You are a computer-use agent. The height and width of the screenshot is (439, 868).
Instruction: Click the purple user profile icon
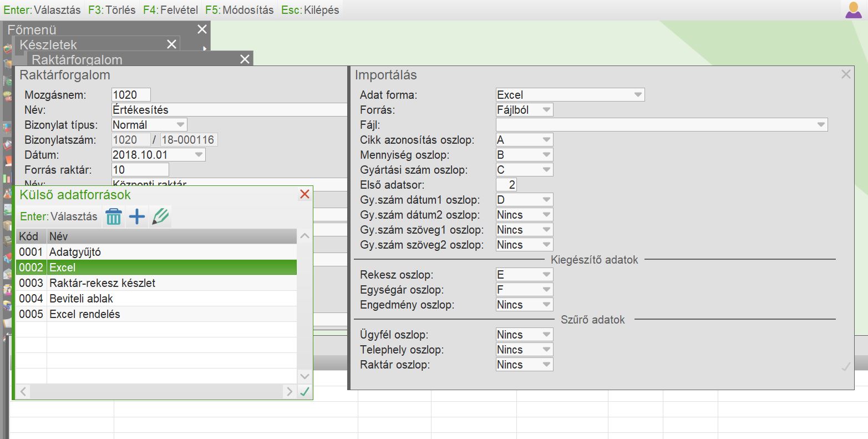(x=854, y=10)
